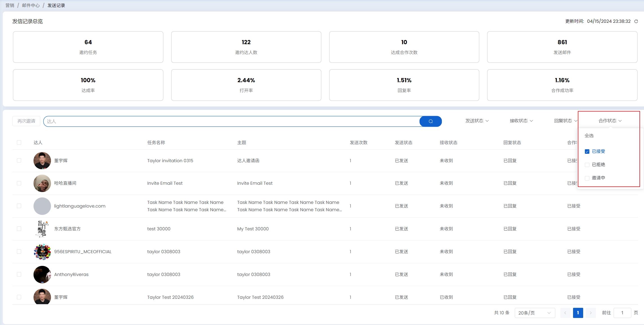Select 全选 in the 合作状态 menu
The width and height of the screenshot is (644, 325).
(x=589, y=136)
